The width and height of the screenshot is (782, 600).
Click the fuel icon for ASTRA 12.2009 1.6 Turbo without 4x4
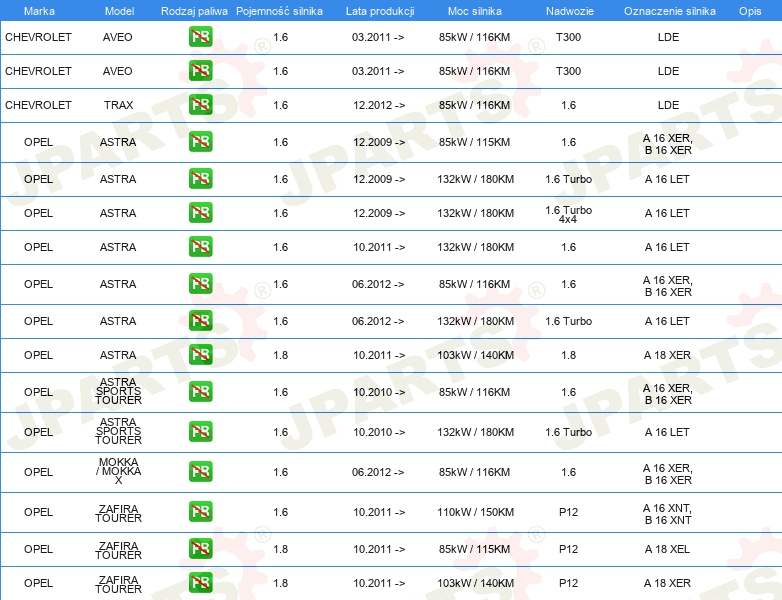click(200, 179)
